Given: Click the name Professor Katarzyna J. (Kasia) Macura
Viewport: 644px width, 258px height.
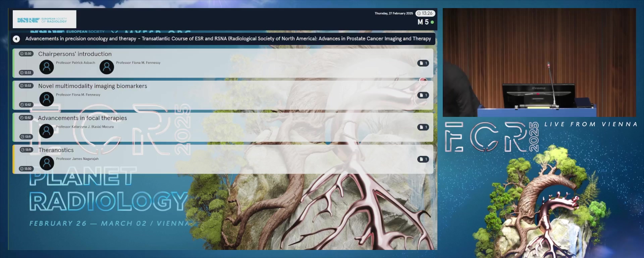Looking at the screenshot, I should (x=85, y=127).
